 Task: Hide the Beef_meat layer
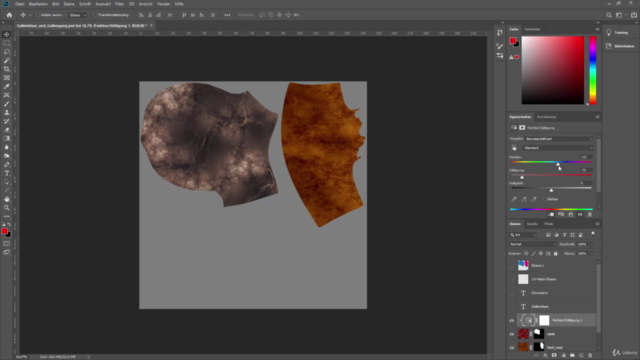click(512, 348)
